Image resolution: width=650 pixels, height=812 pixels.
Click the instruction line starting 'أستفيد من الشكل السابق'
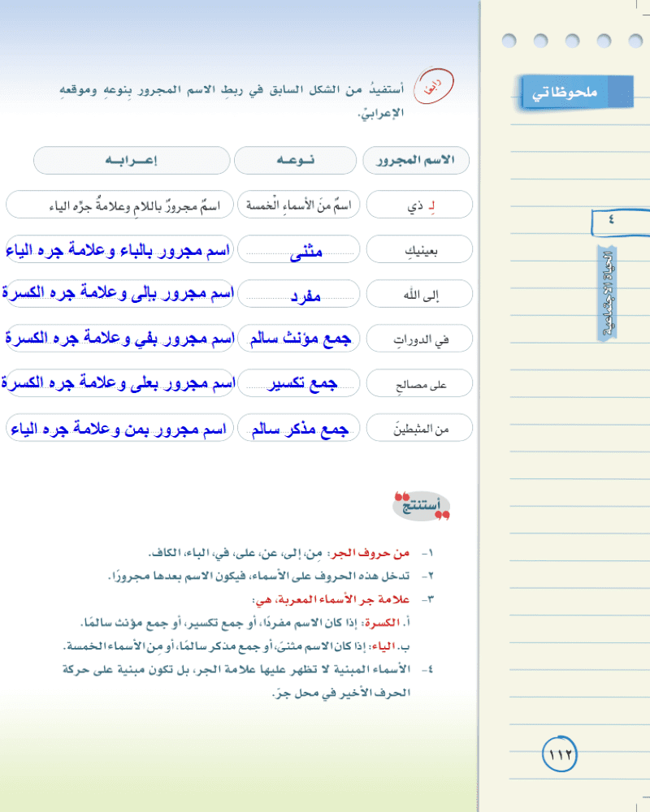232,89
